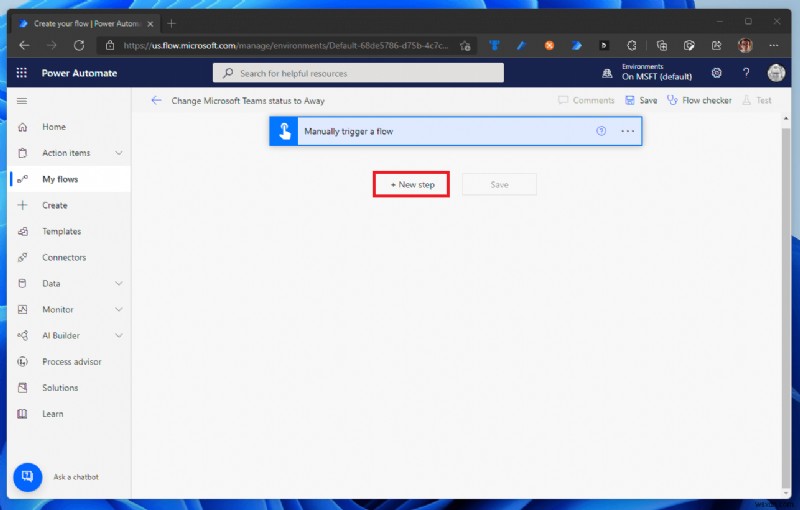The image size is (800, 510).
Task: Focus the Search for helpful resources box
Action: (x=358, y=73)
